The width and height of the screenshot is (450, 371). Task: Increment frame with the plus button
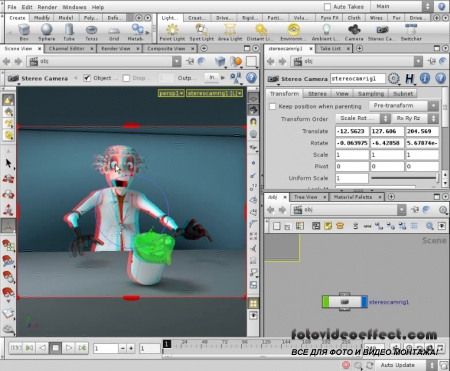pos(131,349)
